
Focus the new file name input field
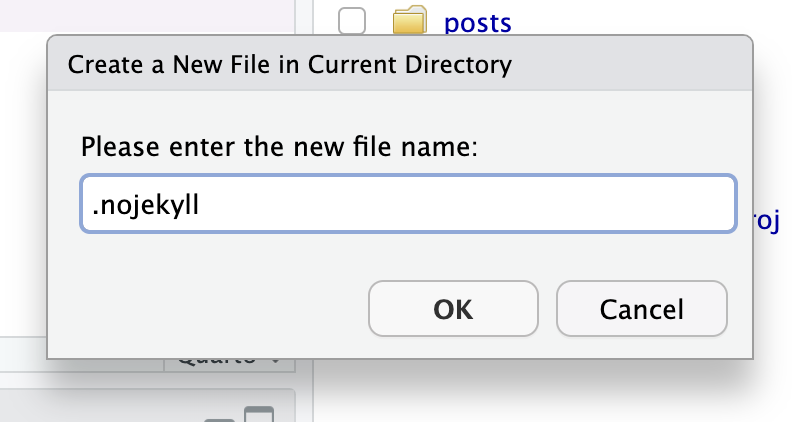[x=408, y=204]
